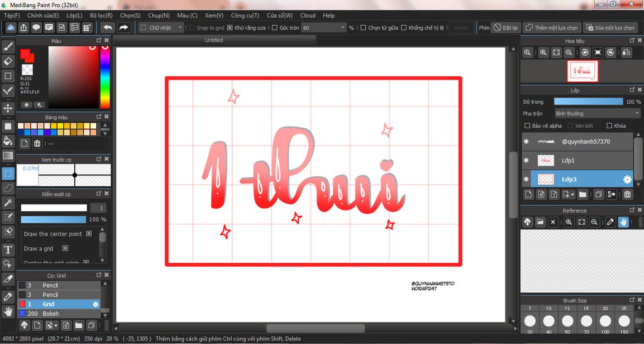Toggle the Draw a grid checkbox

(65, 248)
